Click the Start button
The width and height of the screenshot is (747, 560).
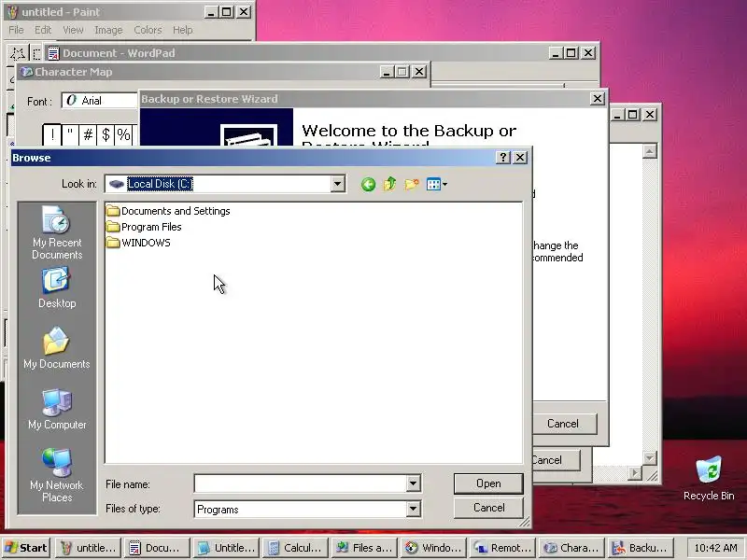click(27, 548)
